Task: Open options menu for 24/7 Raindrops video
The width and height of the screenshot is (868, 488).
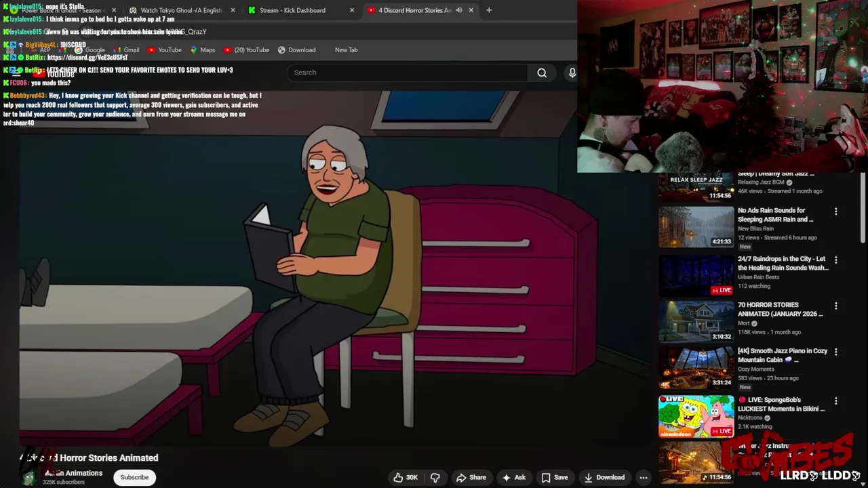Action: 835,260
